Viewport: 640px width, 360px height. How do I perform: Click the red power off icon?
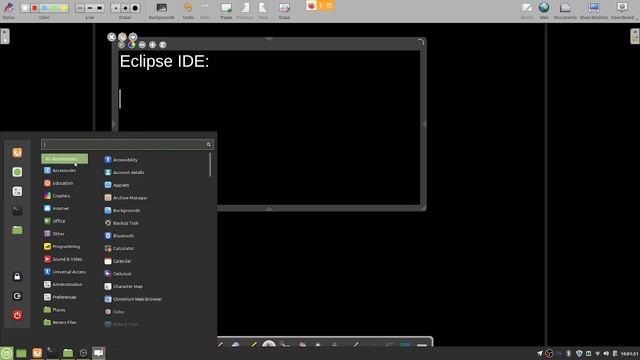coord(17,315)
